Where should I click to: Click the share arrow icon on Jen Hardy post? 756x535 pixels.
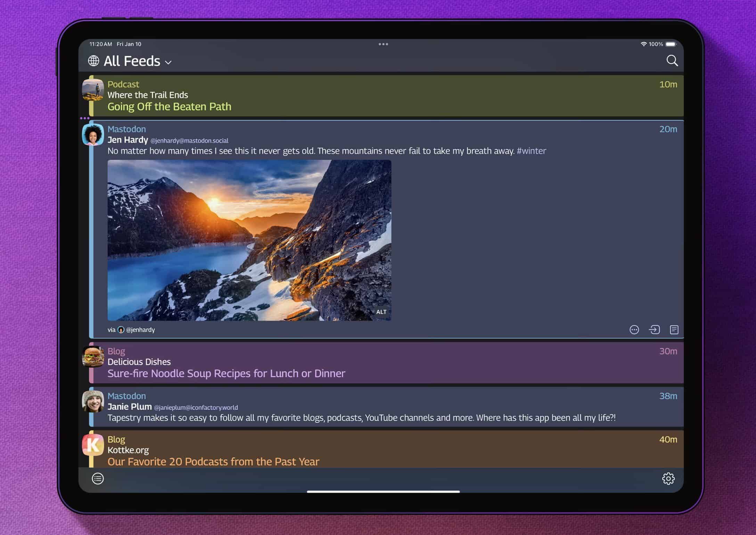(654, 330)
